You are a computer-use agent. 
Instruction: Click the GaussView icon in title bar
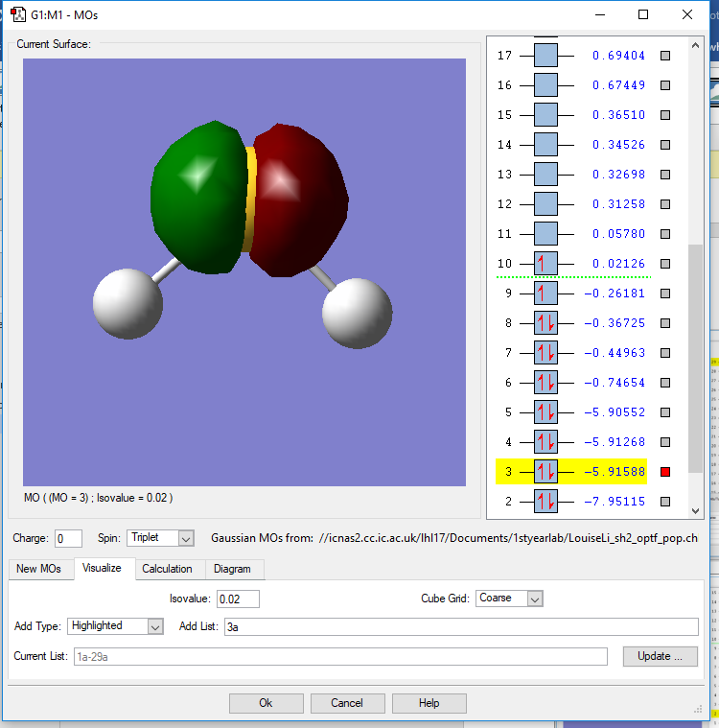point(17,14)
